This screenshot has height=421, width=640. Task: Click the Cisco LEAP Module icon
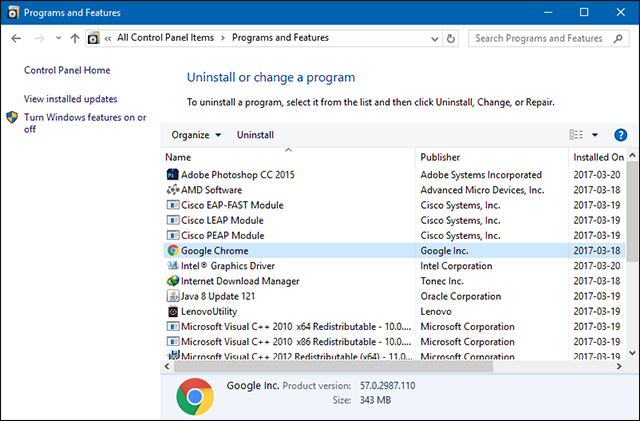click(x=173, y=220)
